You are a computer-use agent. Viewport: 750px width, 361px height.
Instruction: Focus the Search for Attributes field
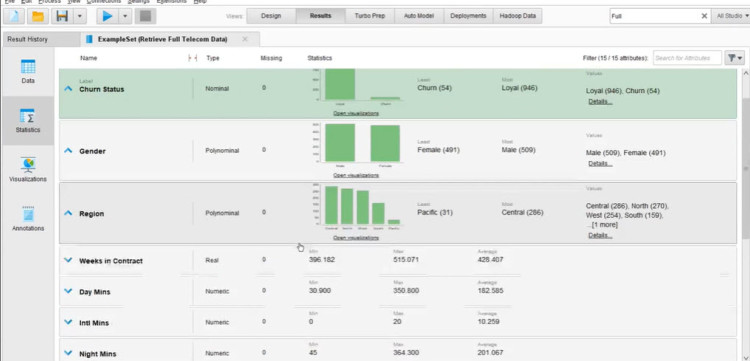[x=687, y=58]
